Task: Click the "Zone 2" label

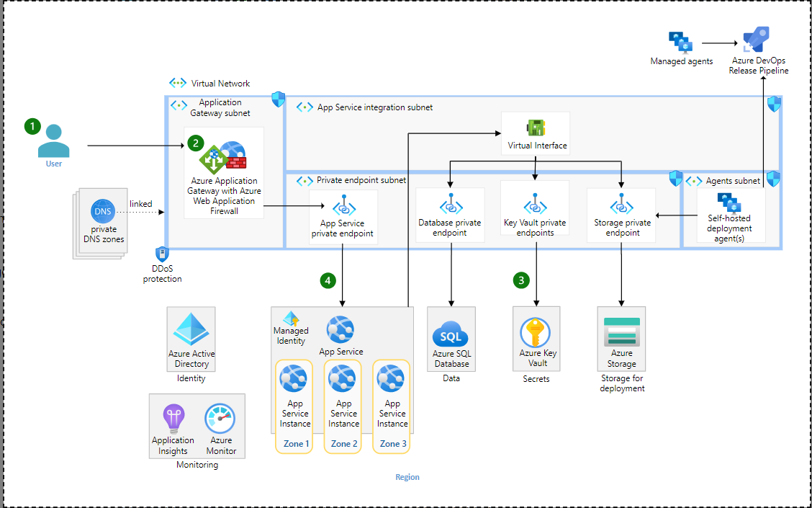Action: click(344, 444)
